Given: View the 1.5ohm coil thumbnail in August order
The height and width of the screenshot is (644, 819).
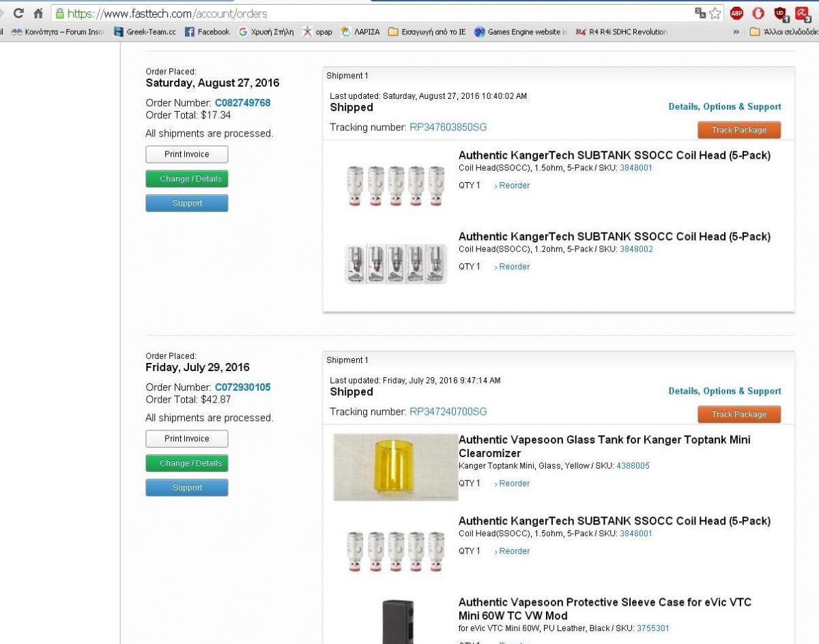Looking at the screenshot, I should (396, 185).
